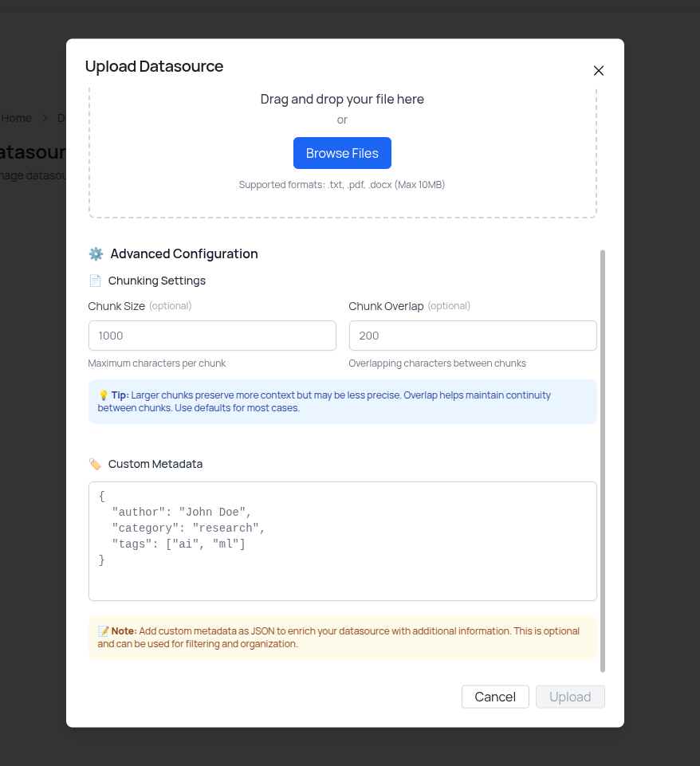The width and height of the screenshot is (700, 766).
Task: Click the "Drag and drop your file here" text
Action: coord(342,100)
